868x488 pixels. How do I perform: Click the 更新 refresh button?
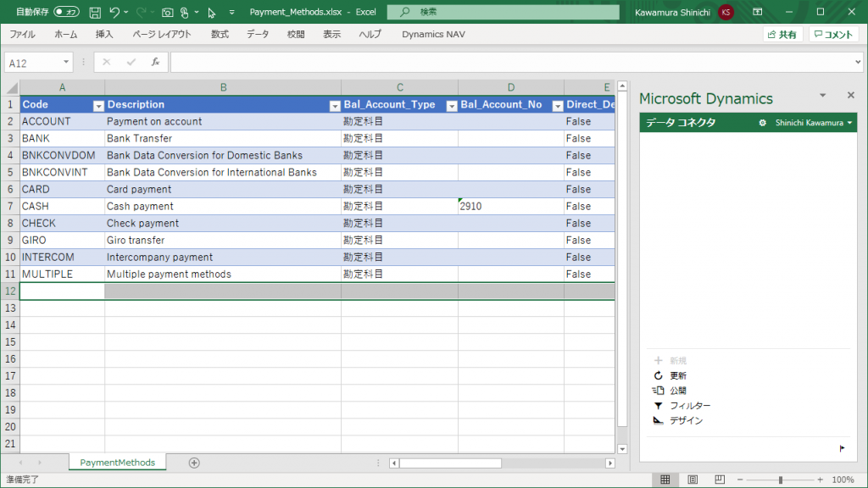[670, 375]
